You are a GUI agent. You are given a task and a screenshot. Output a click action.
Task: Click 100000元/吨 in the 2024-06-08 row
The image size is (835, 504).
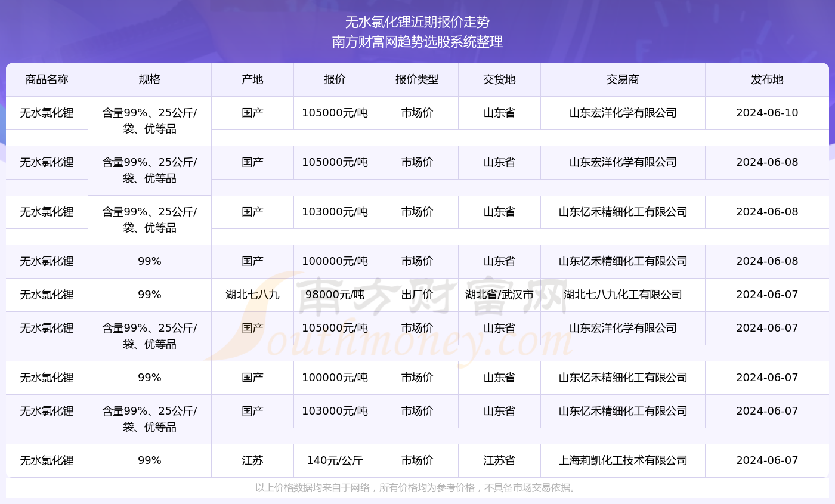pyautogui.click(x=335, y=261)
